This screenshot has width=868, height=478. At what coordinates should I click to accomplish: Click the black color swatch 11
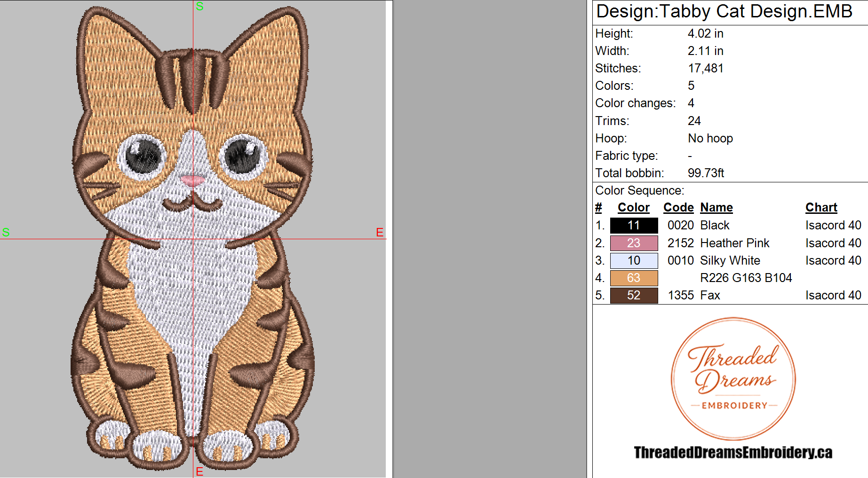point(634,226)
